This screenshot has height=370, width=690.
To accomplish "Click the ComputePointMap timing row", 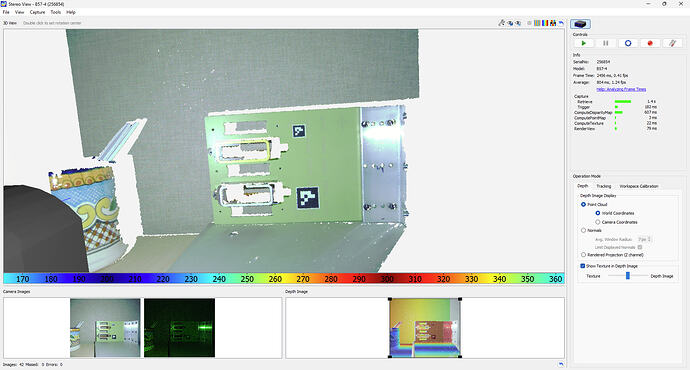I will click(x=616, y=118).
